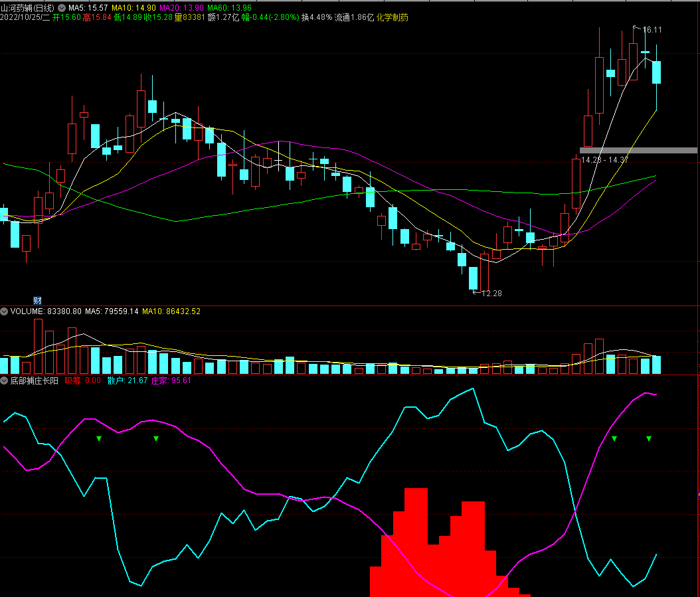Expand the VOLUME panel options arrow
The image size is (700, 597).
tap(4, 311)
